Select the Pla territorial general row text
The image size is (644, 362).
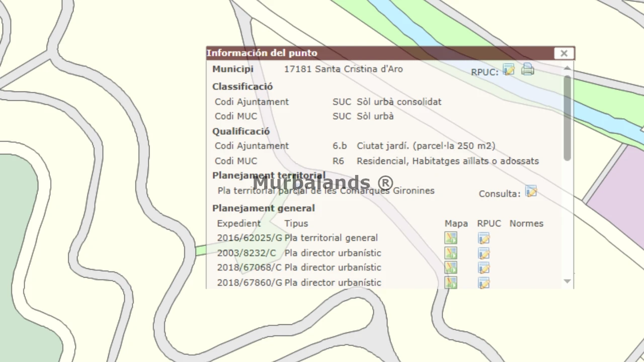[x=331, y=238]
